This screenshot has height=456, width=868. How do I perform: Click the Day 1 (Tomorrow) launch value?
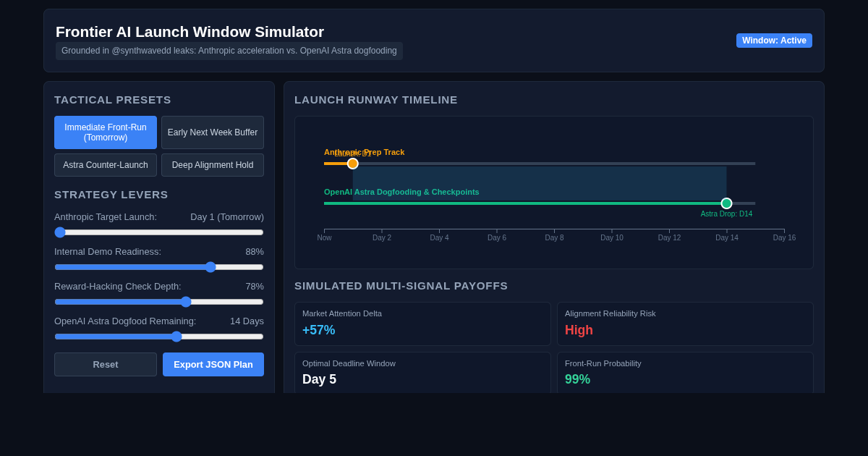tap(227, 217)
